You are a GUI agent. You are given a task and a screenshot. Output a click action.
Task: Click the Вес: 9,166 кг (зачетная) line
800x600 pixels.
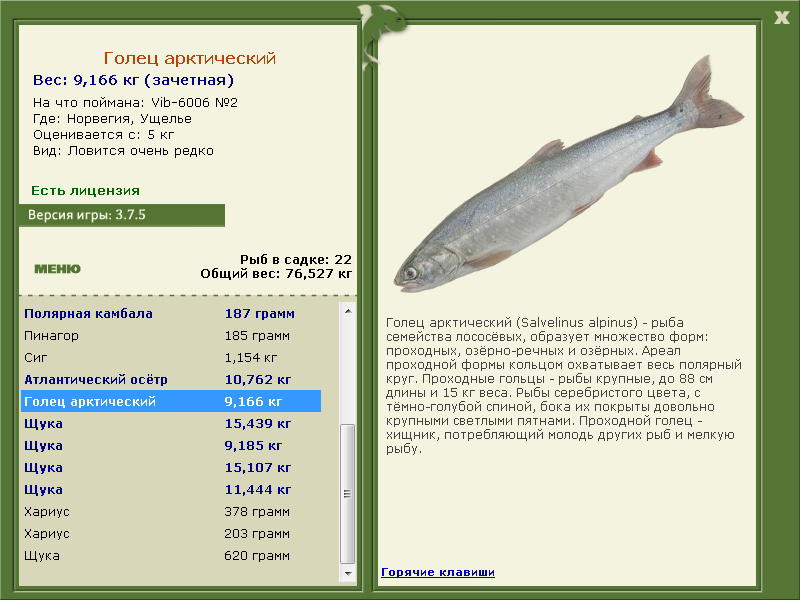point(133,80)
